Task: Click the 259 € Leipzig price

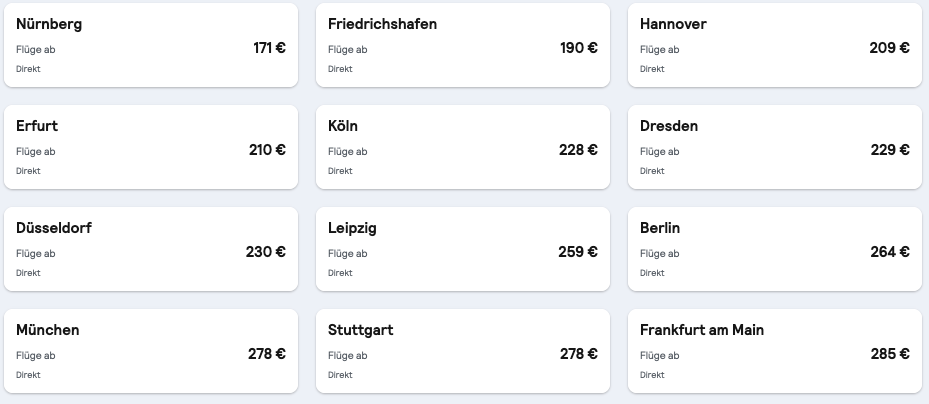Action: coord(578,252)
